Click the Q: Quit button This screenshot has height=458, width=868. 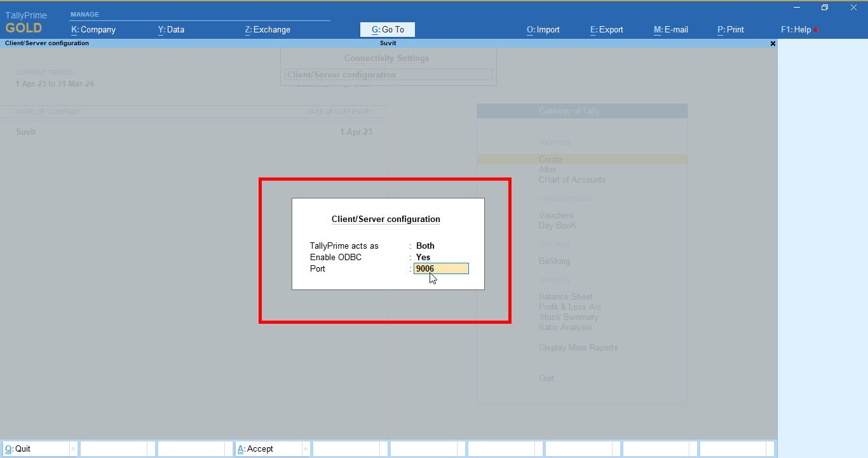[36, 448]
